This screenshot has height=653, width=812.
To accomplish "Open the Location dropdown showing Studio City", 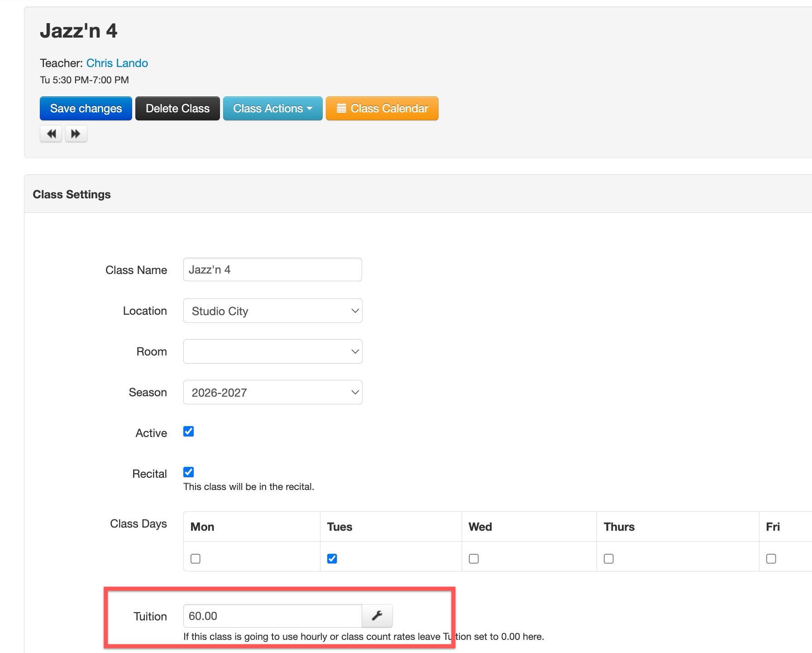I will tap(272, 311).
